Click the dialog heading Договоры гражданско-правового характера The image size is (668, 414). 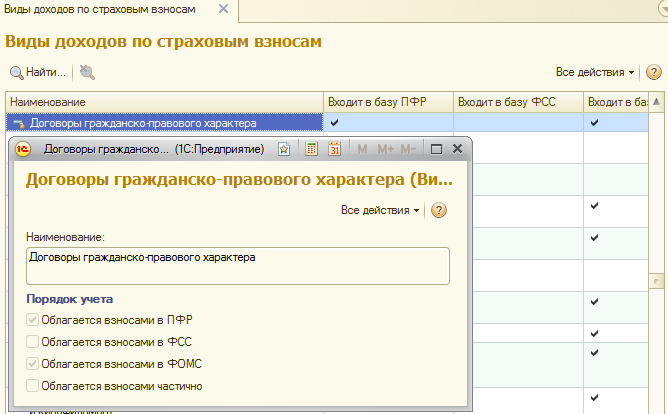pos(239,179)
